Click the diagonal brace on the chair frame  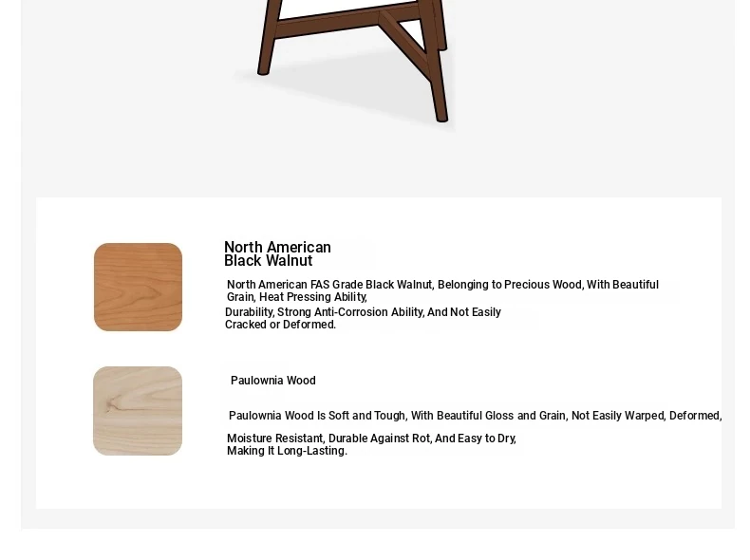tap(404, 44)
